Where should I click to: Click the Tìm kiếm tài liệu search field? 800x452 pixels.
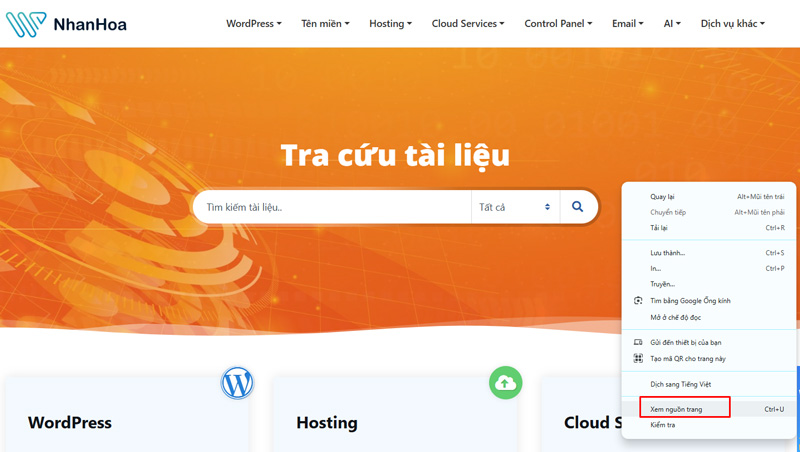tap(332, 207)
